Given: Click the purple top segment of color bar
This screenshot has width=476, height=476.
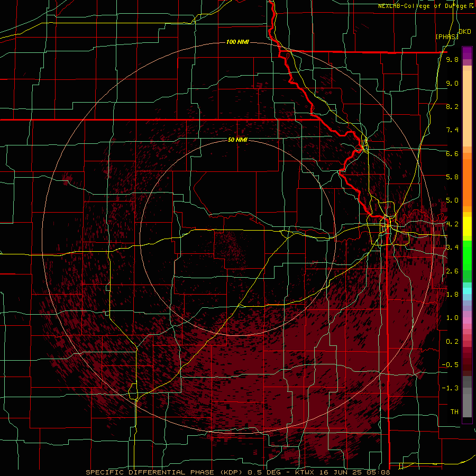Looking at the screenshot, I should tap(467, 53).
